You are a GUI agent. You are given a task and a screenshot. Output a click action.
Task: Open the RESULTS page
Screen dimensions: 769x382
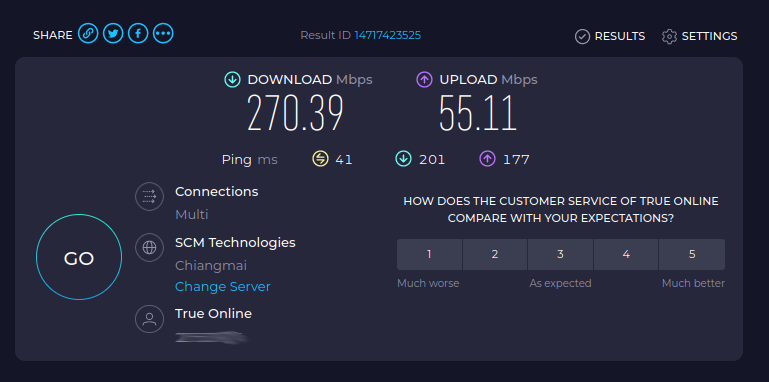610,36
